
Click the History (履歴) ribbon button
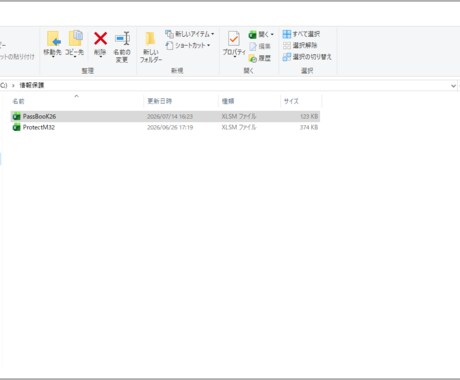coord(260,58)
